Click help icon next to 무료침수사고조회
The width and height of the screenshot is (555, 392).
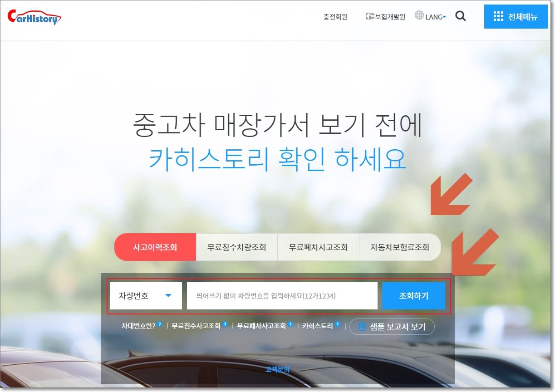click(x=225, y=325)
